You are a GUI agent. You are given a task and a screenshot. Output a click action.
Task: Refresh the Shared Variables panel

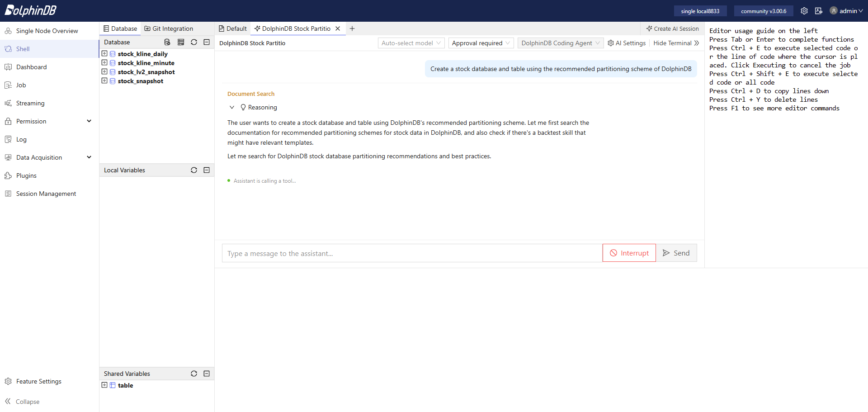click(194, 374)
